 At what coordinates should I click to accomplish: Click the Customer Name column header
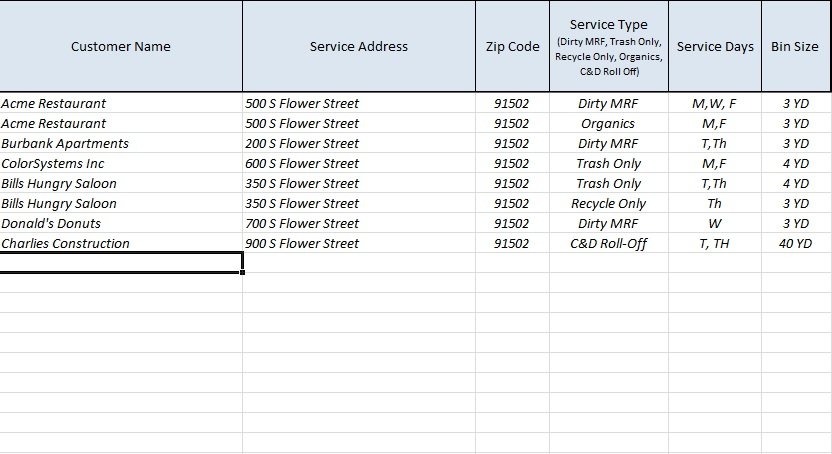[x=120, y=46]
